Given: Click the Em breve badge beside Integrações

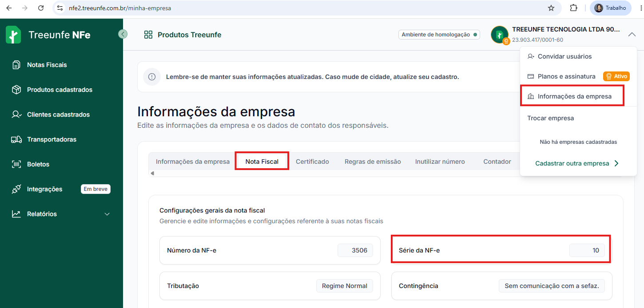Looking at the screenshot, I should tap(95, 189).
